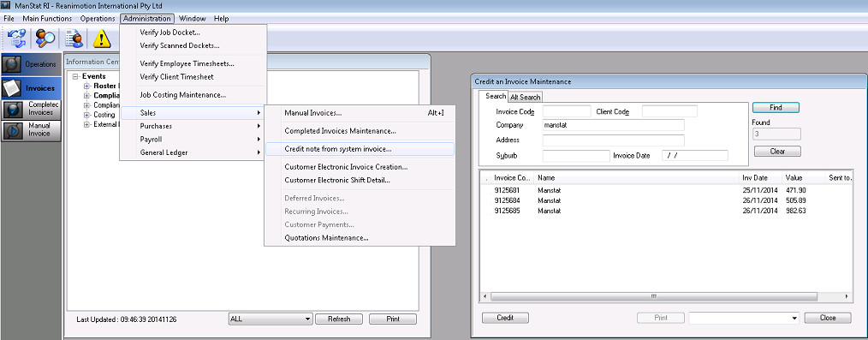Choose Customer Electronic Shift Detail
This screenshot has width=868, height=340.
(x=360, y=181)
